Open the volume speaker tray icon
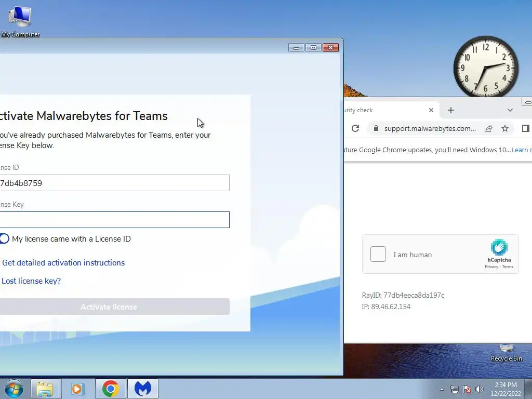 (x=480, y=389)
